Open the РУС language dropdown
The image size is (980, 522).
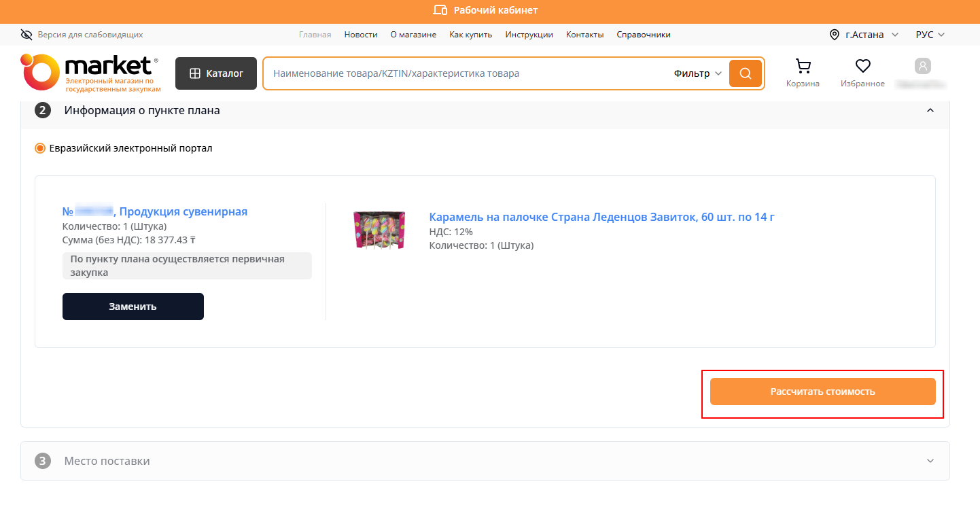click(930, 35)
